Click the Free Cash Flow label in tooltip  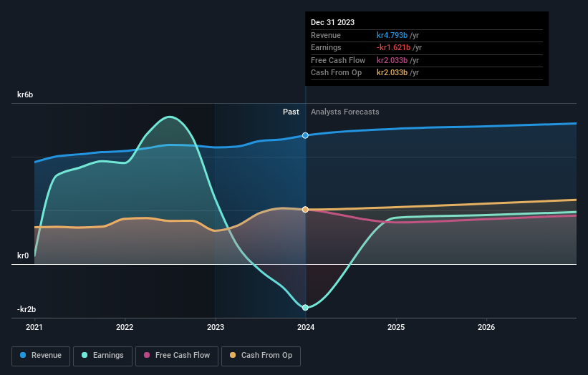(x=338, y=60)
